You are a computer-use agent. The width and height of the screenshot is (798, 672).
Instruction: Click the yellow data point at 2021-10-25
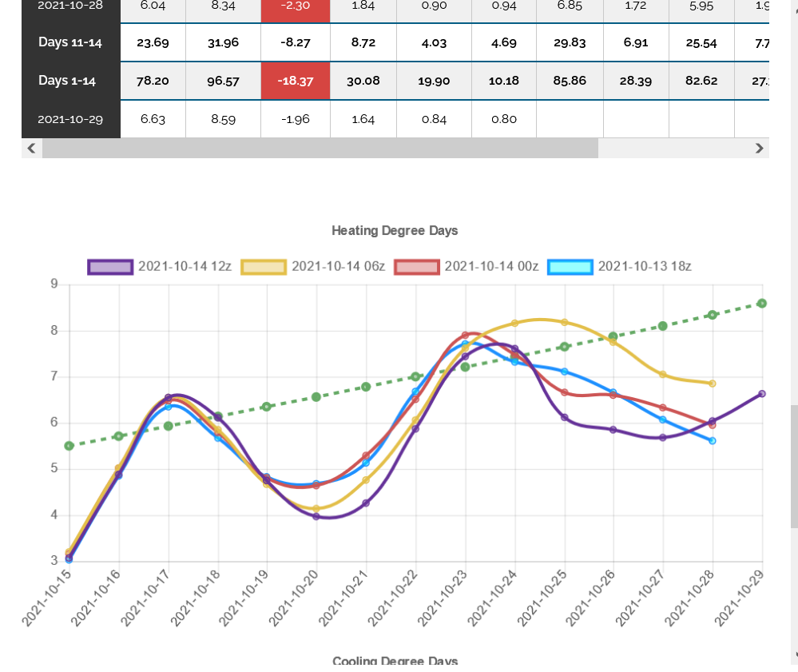565,322
